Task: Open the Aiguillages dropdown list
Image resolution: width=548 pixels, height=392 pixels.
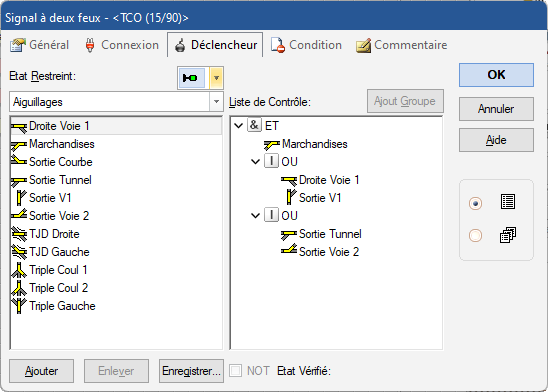Action: pos(216,102)
